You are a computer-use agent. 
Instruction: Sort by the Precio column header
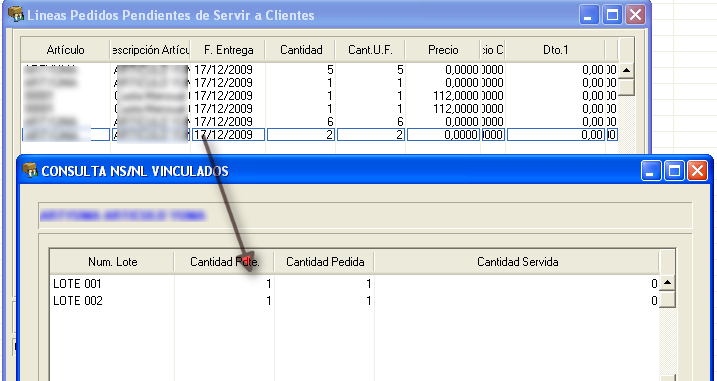(443, 50)
